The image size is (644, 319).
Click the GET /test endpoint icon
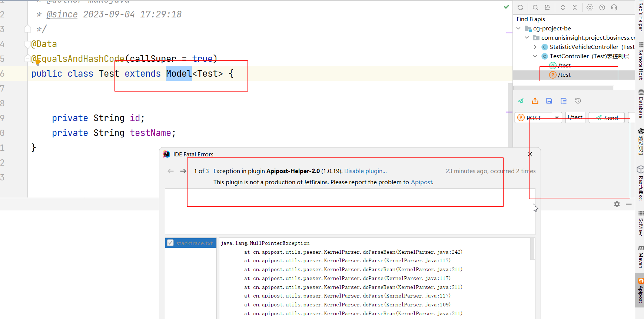coord(553,66)
